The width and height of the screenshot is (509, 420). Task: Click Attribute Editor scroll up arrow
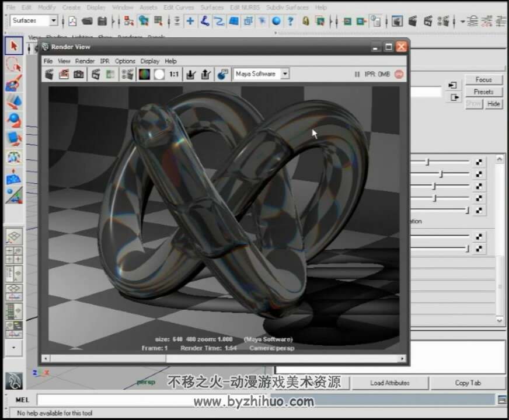(500, 159)
